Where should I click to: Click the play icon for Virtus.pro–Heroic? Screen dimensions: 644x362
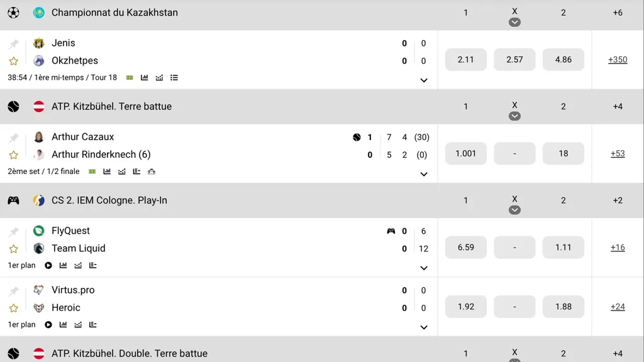48,325
